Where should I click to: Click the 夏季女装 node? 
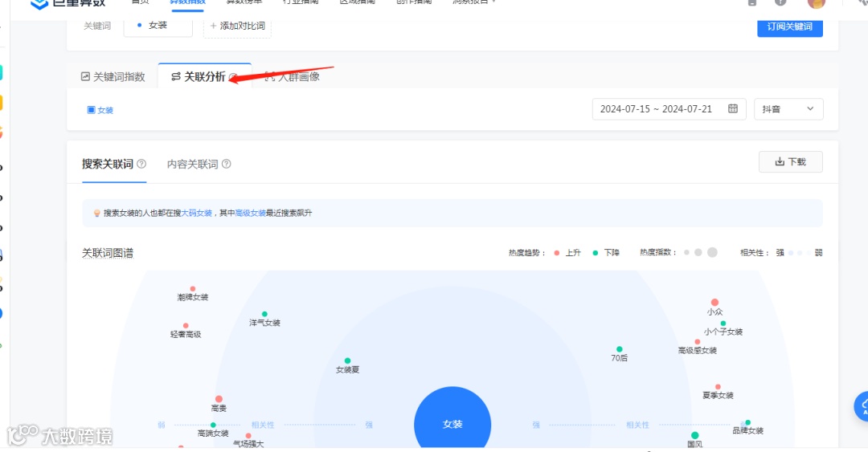[x=718, y=387]
